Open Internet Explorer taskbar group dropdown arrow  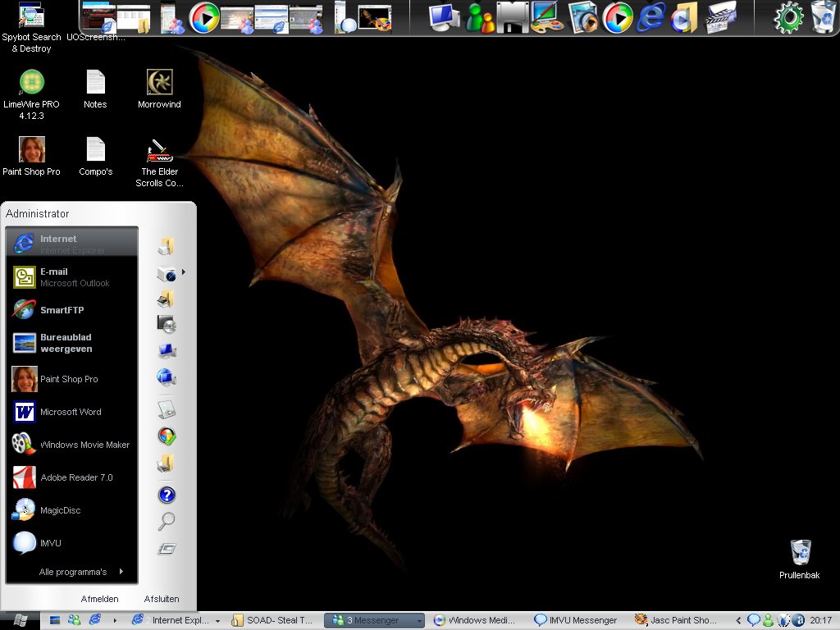point(217,621)
